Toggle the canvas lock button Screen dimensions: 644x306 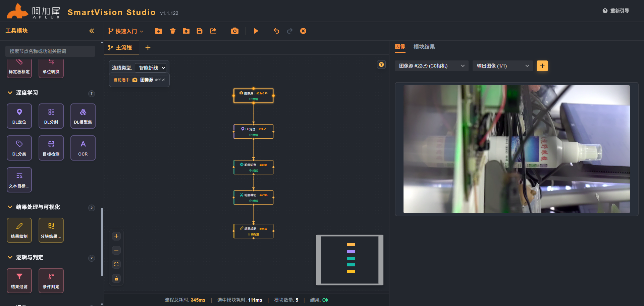pos(116,278)
